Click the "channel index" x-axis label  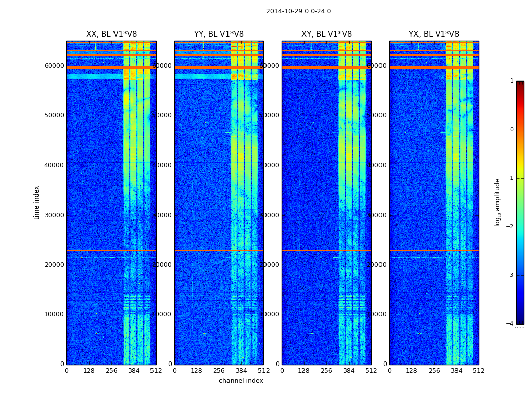241,381
